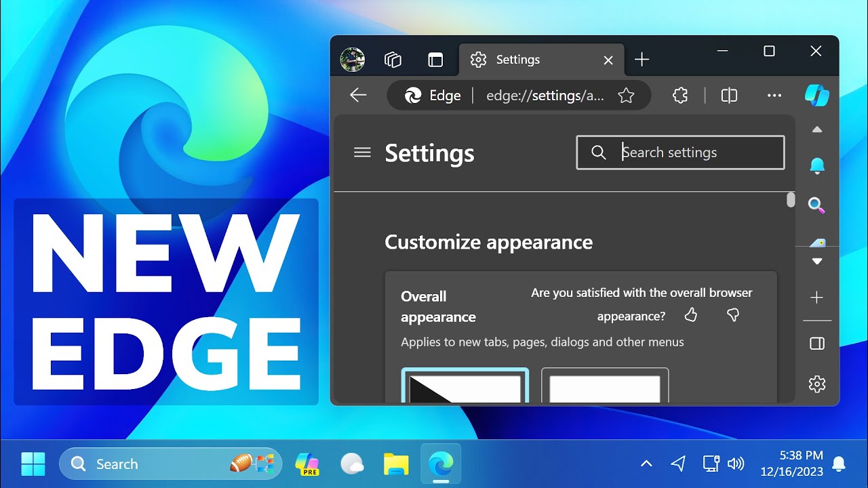Launch Copilot from the Edge toolbar
Viewport: 868px width, 488px height.
tap(817, 96)
